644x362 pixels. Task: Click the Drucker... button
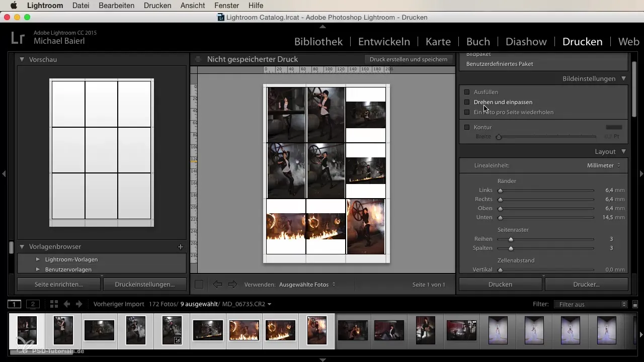586,285
